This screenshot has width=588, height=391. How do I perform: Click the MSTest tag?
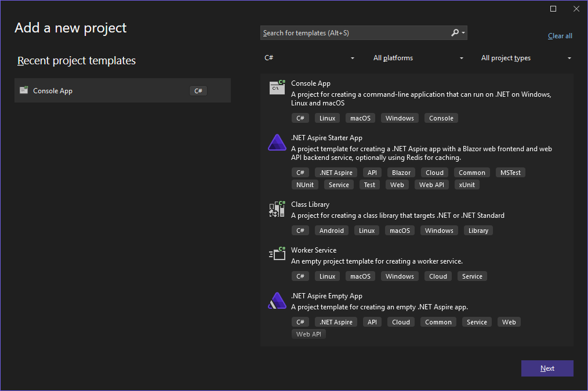click(510, 173)
